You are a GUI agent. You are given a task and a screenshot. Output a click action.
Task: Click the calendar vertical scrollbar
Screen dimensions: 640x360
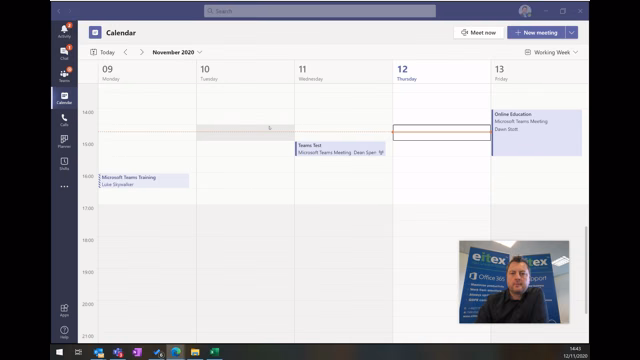587,270
